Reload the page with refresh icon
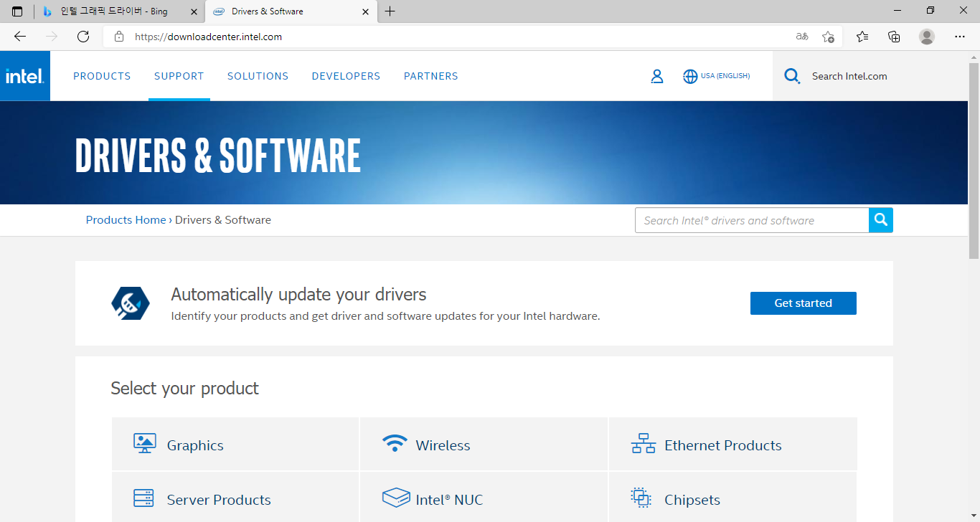The width and height of the screenshot is (980, 522). coord(83,37)
